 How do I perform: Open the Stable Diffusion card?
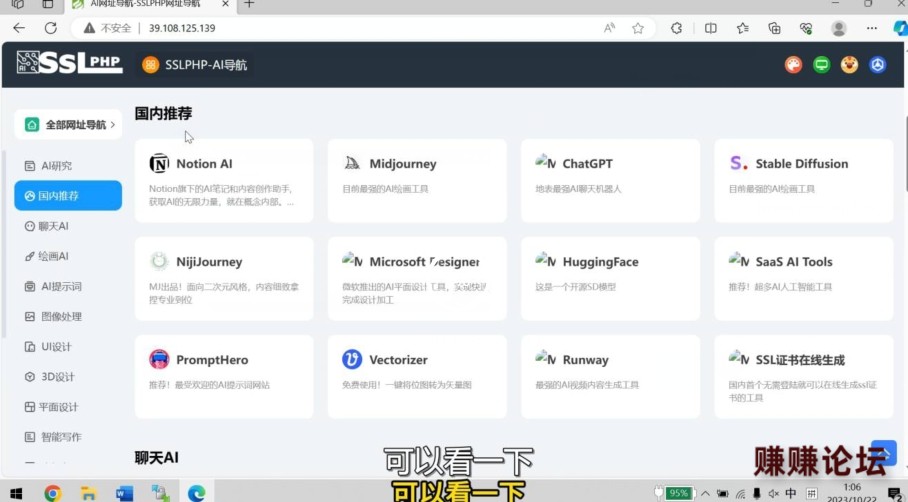[x=804, y=180]
